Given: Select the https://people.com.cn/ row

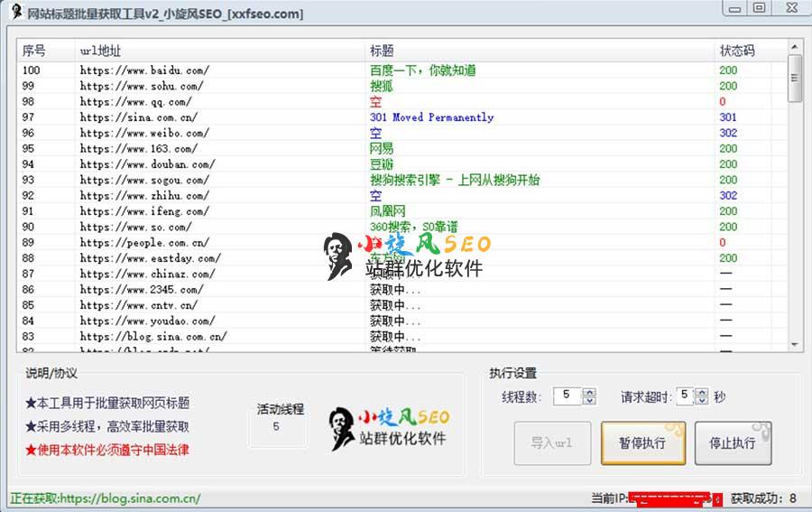Looking at the screenshot, I should click(401, 243).
